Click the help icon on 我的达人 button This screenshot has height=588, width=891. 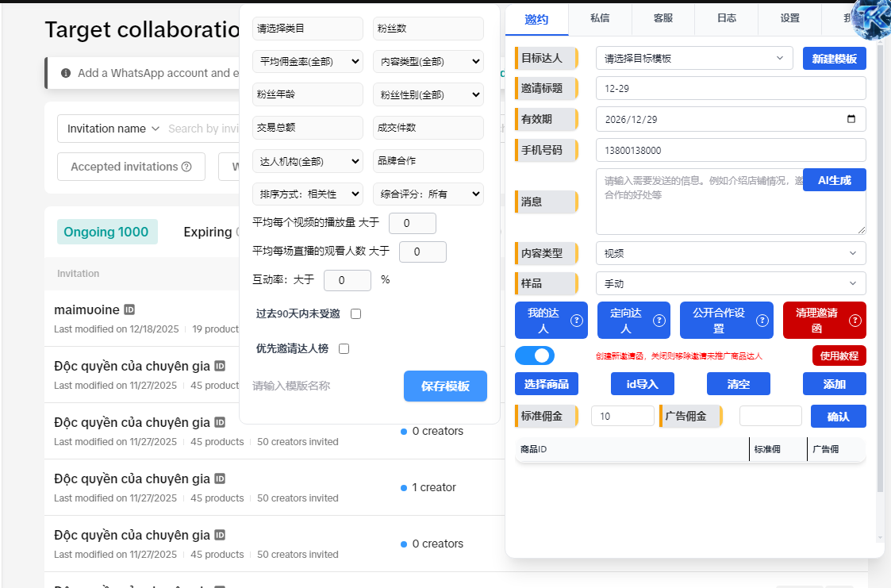577,321
